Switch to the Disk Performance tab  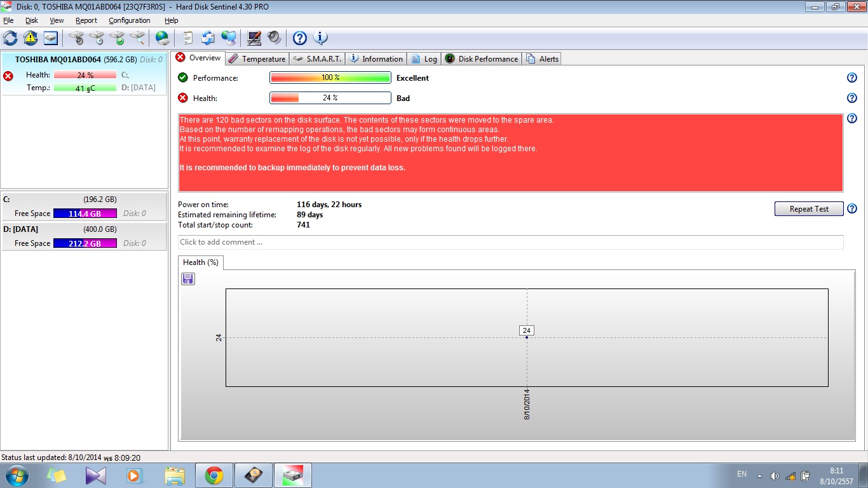[481, 59]
